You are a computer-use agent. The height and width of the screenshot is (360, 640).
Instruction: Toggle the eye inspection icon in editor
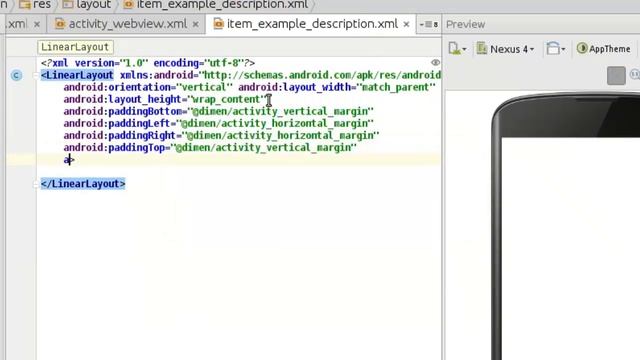tap(435, 62)
